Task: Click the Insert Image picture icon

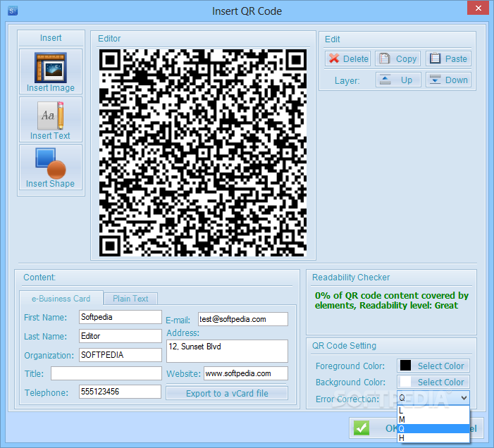Action: tap(51, 68)
